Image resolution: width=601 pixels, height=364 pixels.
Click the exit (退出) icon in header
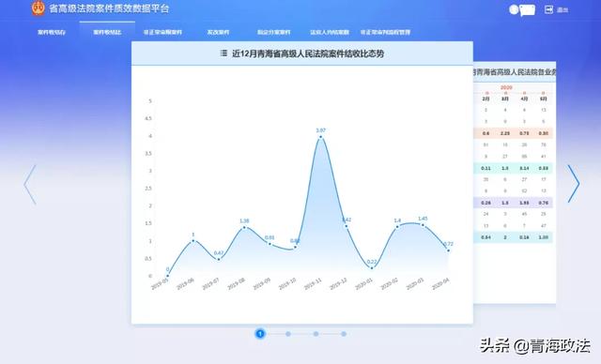coord(548,9)
